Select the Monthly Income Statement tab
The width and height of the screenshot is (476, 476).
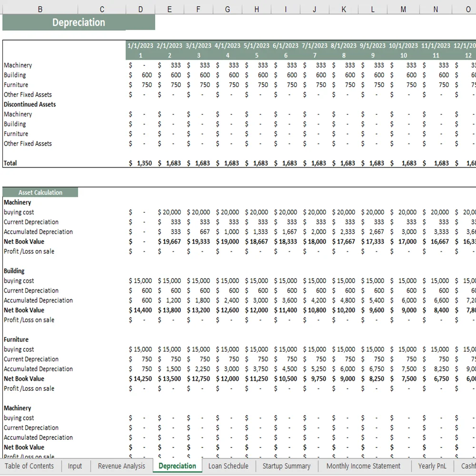tap(364, 466)
